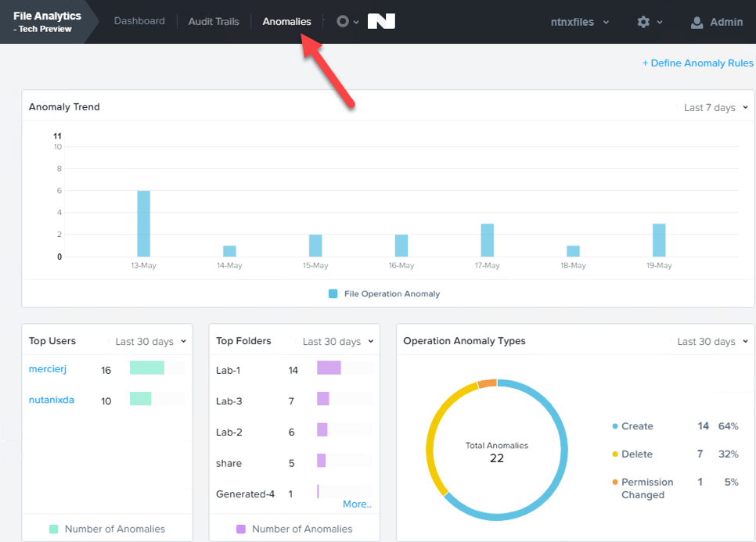Open mercierj user details
Screen dimensions: 756x542
click(x=48, y=369)
